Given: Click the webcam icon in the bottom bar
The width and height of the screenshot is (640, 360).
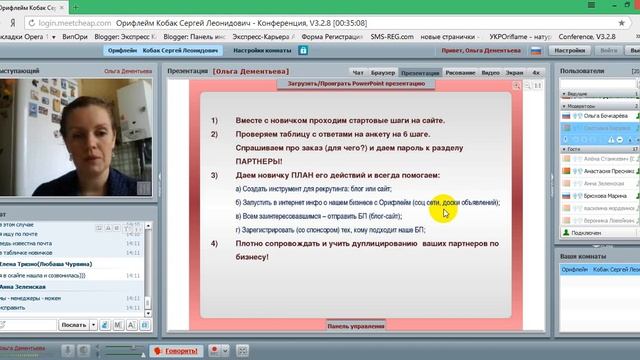Looking at the screenshot, I should tap(84, 351).
